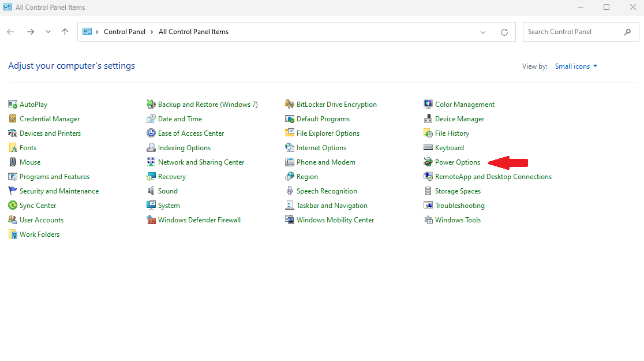The image size is (644, 361).
Task: Click the Color Management monitor icon
Action: tap(428, 105)
